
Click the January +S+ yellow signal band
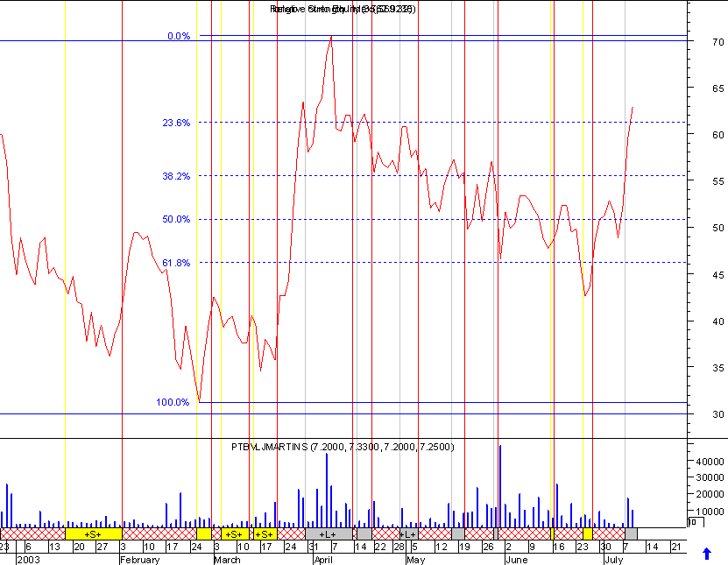[94, 533]
